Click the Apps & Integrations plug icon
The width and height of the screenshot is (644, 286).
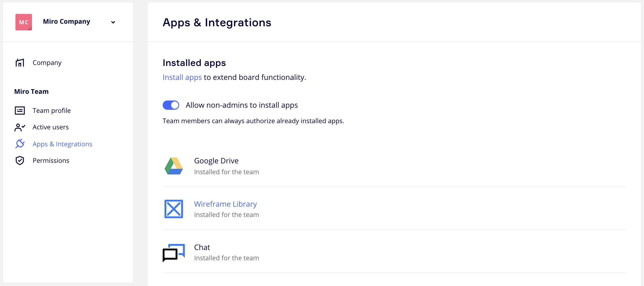coord(20,144)
